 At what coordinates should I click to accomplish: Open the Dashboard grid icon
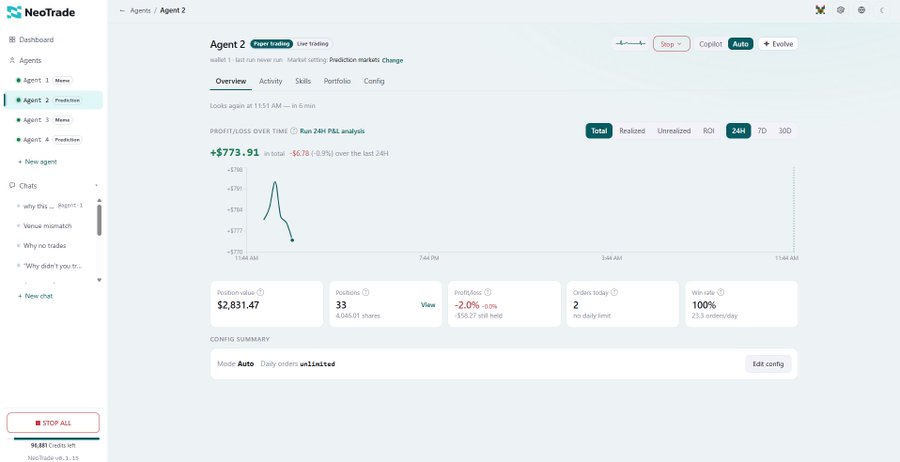pos(12,40)
